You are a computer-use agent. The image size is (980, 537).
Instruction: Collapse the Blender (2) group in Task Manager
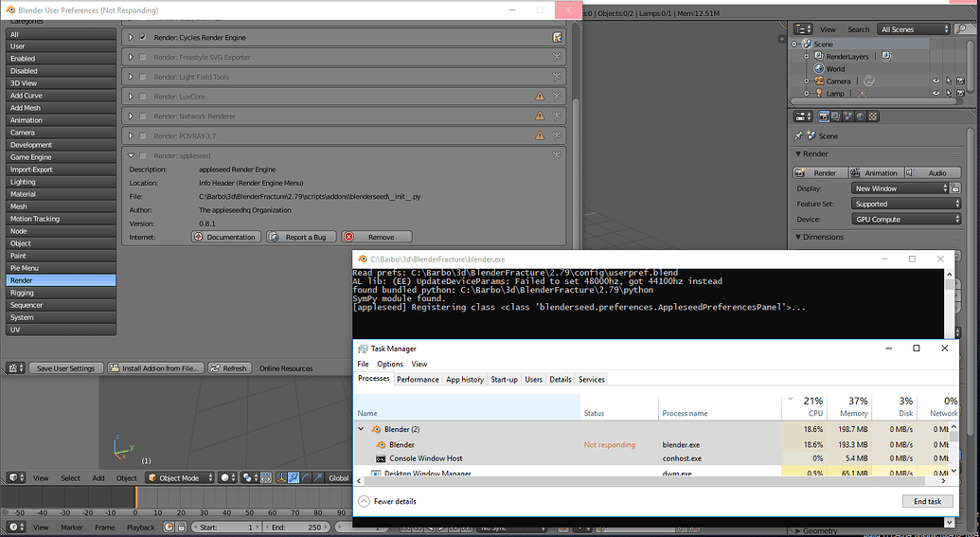[361, 429]
